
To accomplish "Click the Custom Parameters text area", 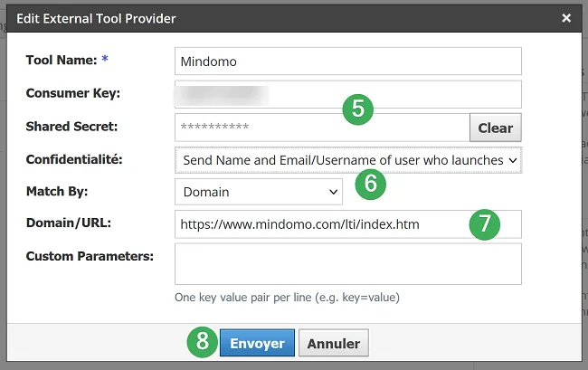I will 348,264.
